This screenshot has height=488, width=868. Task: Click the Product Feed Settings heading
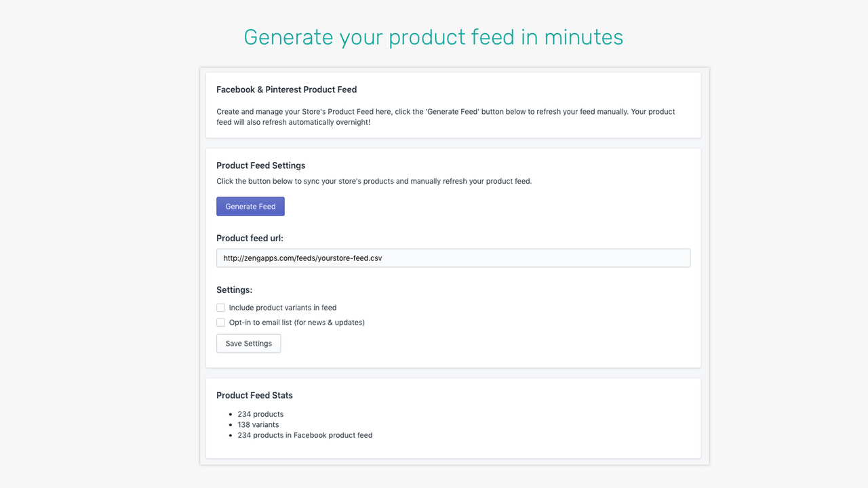coord(260,165)
